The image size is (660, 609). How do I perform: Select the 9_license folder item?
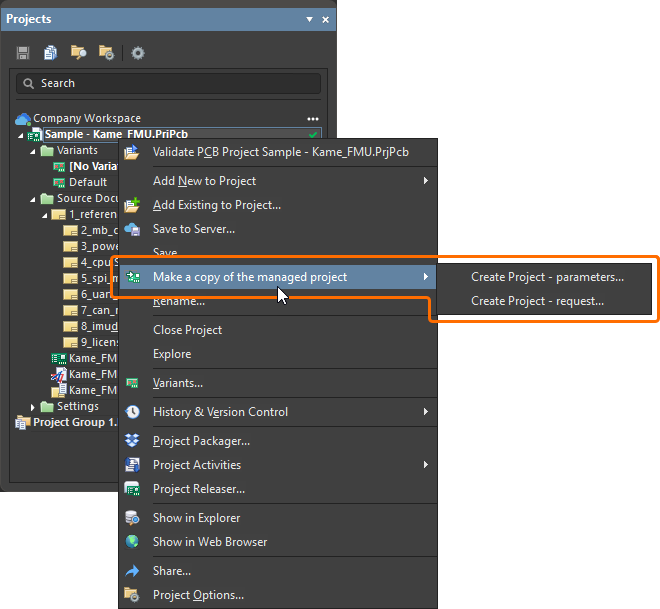[99, 342]
